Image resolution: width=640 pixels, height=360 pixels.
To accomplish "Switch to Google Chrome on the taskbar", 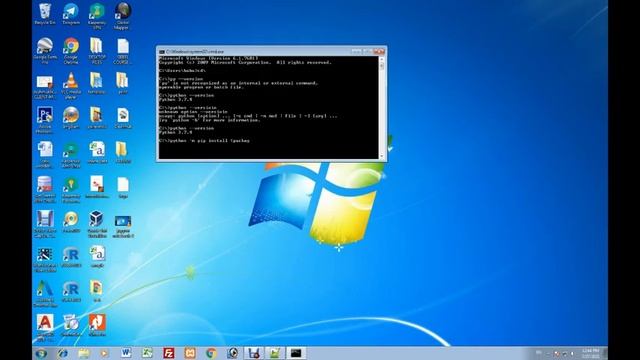I will [211, 353].
